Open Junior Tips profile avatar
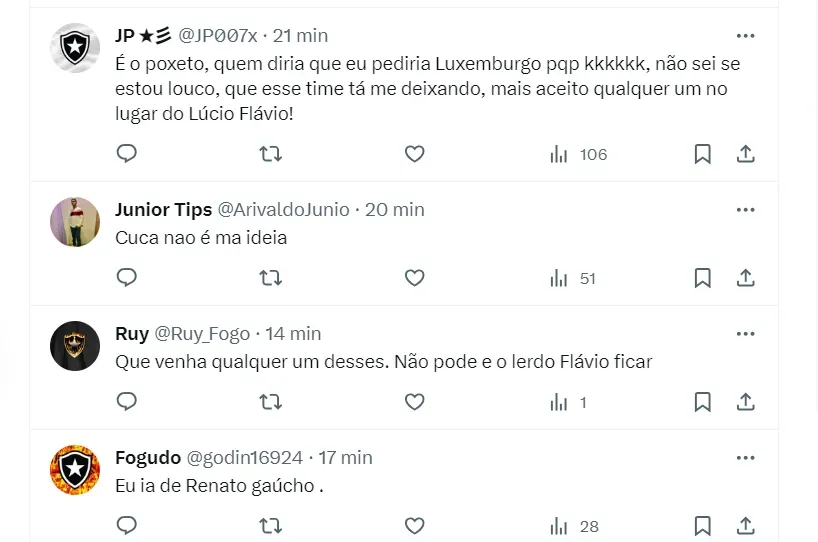818x542 pixels. click(75, 222)
